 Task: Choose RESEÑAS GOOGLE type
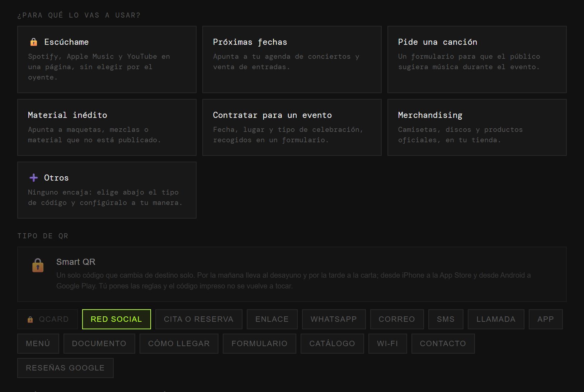pyautogui.click(x=65, y=368)
